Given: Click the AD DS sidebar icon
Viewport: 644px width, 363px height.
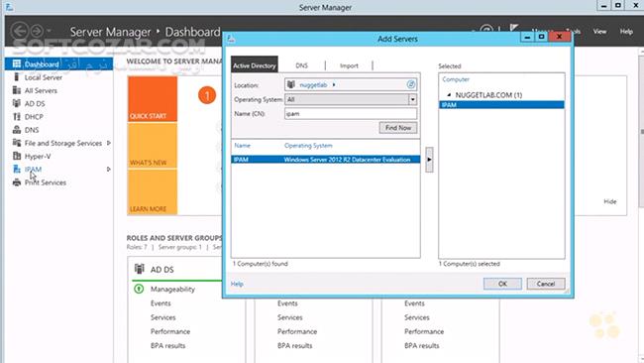Looking at the screenshot, I should (x=17, y=103).
